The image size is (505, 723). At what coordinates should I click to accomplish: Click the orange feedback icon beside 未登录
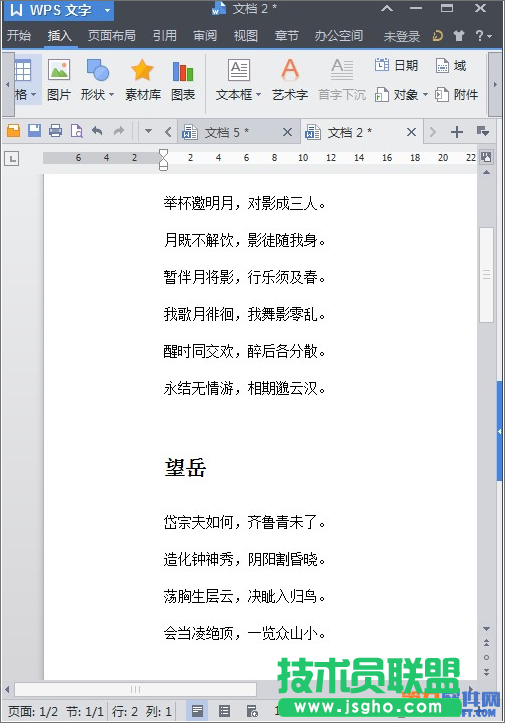[437, 36]
